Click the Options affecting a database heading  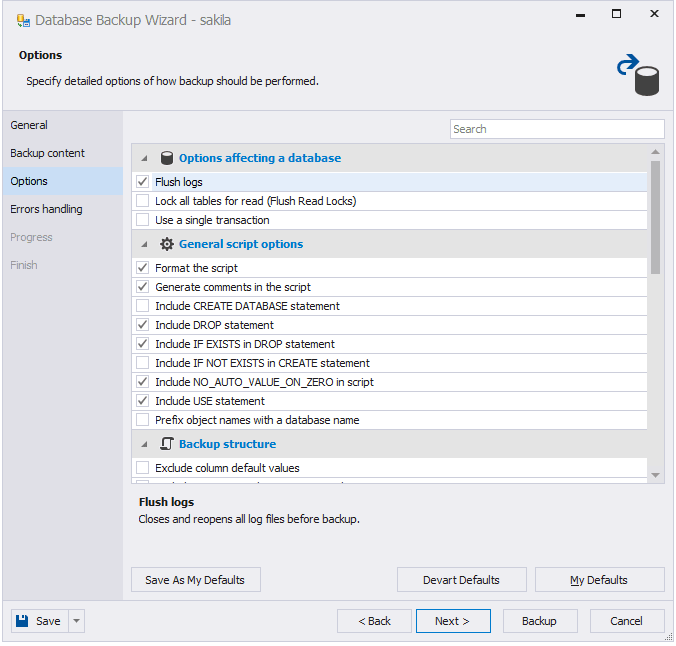tap(260, 158)
